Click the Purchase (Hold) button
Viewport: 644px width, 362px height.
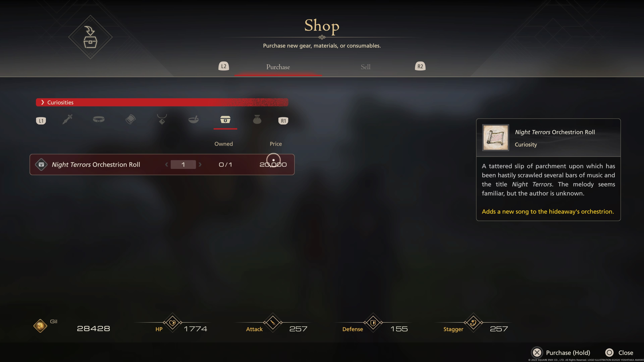pyautogui.click(x=561, y=352)
